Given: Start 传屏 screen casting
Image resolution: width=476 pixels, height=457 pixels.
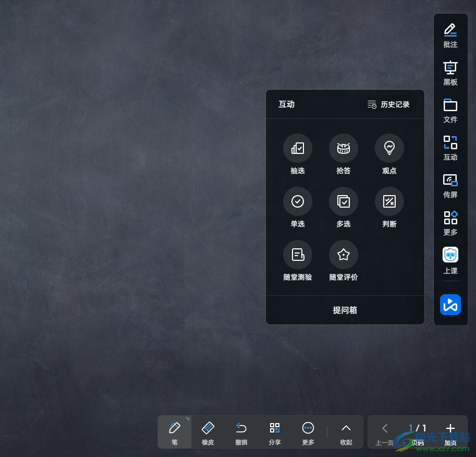Looking at the screenshot, I should pyautogui.click(x=450, y=186).
